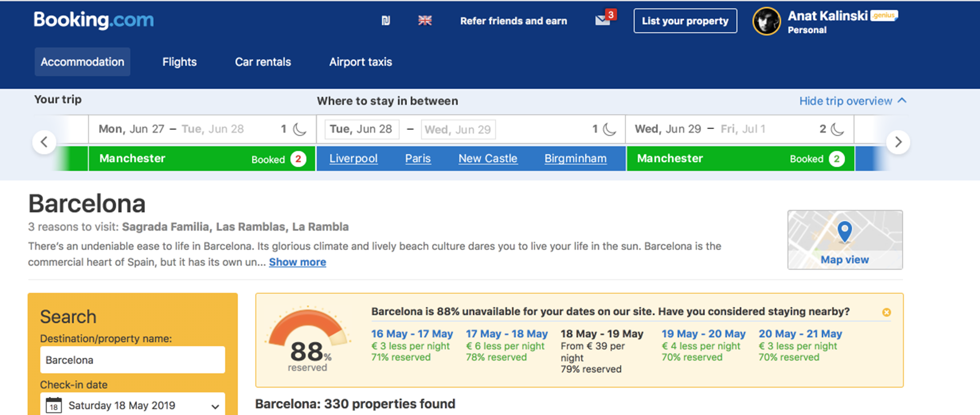Image resolution: width=980 pixels, height=415 pixels.
Task: Switch to the Flights tab
Action: (x=179, y=62)
